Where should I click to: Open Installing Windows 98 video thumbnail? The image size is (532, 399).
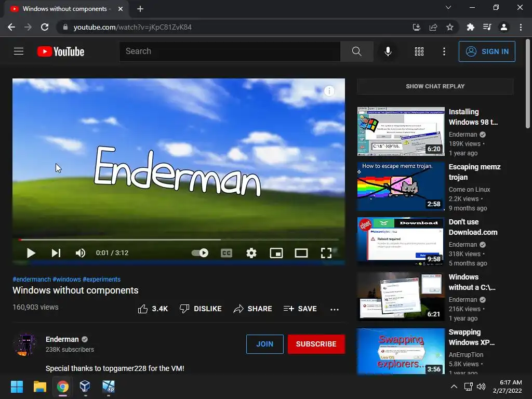401,131
